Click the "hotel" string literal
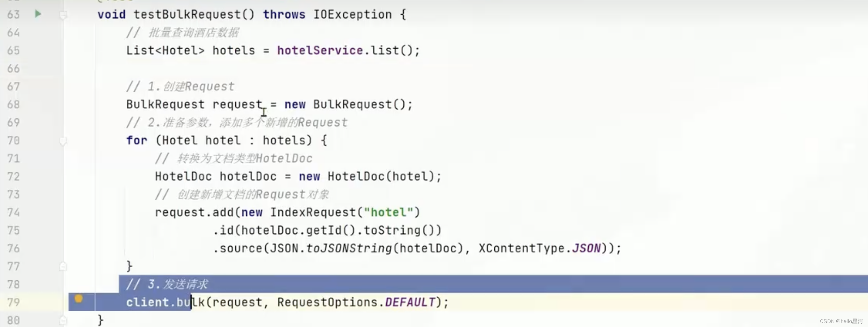Viewport: 868px width, 327px height. pyautogui.click(x=388, y=212)
